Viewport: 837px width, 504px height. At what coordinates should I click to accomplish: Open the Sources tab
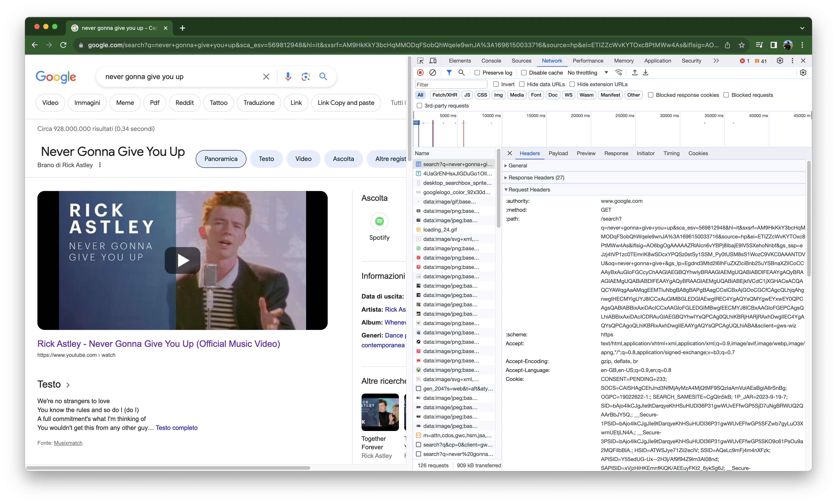pyautogui.click(x=521, y=61)
